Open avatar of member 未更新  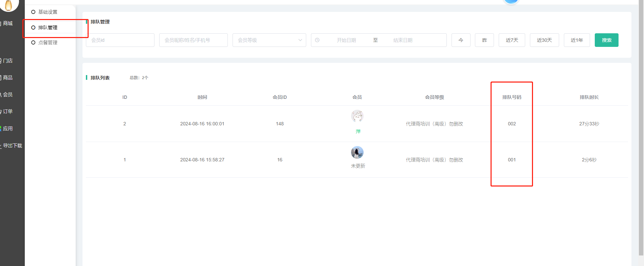pyautogui.click(x=357, y=153)
